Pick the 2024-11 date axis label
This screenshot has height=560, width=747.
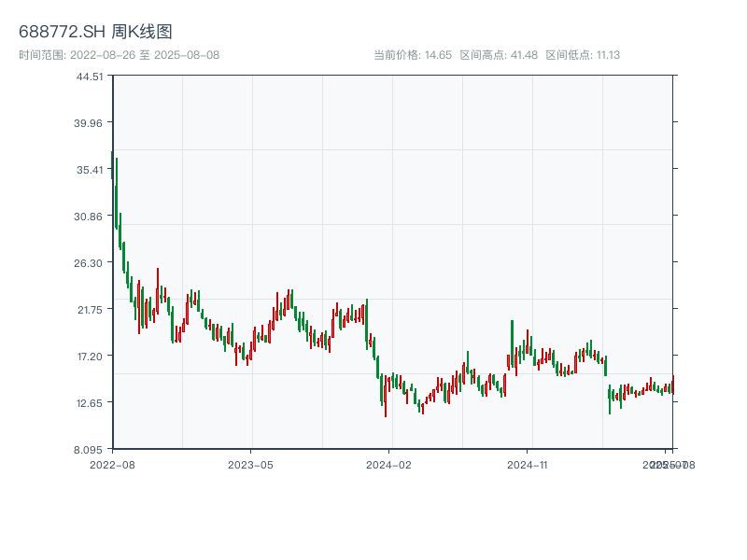pyautogui.click(x=527, y=464)
